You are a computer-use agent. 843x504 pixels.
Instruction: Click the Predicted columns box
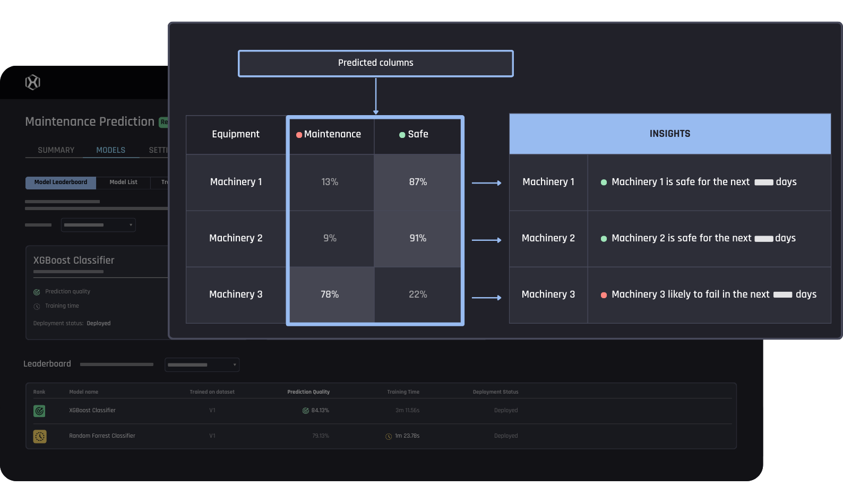click(x=376, y=63)
